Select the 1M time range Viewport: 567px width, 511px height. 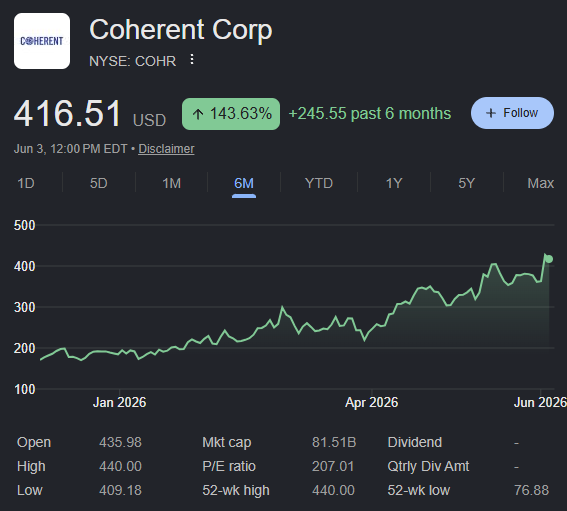pos(171,183)
